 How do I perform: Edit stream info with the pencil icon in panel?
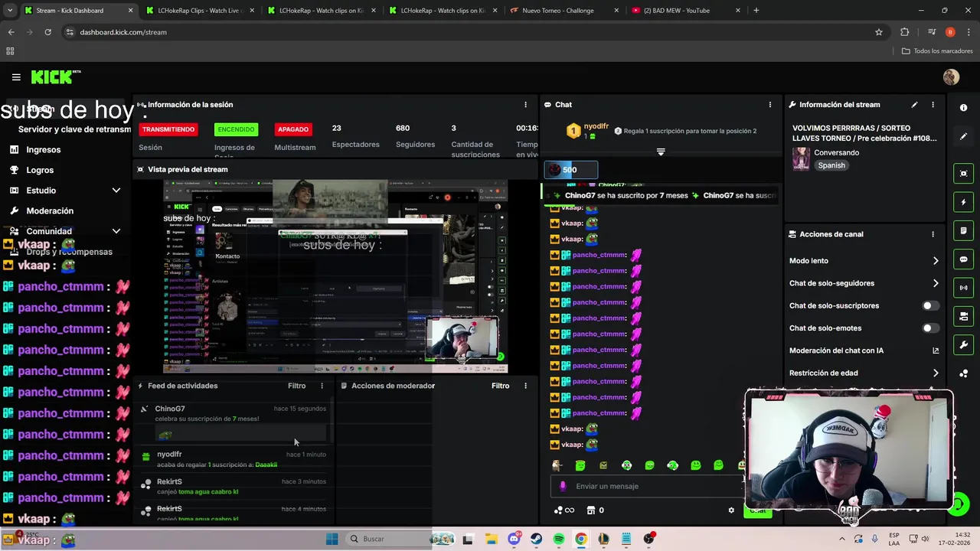click(x=914, y=105)
